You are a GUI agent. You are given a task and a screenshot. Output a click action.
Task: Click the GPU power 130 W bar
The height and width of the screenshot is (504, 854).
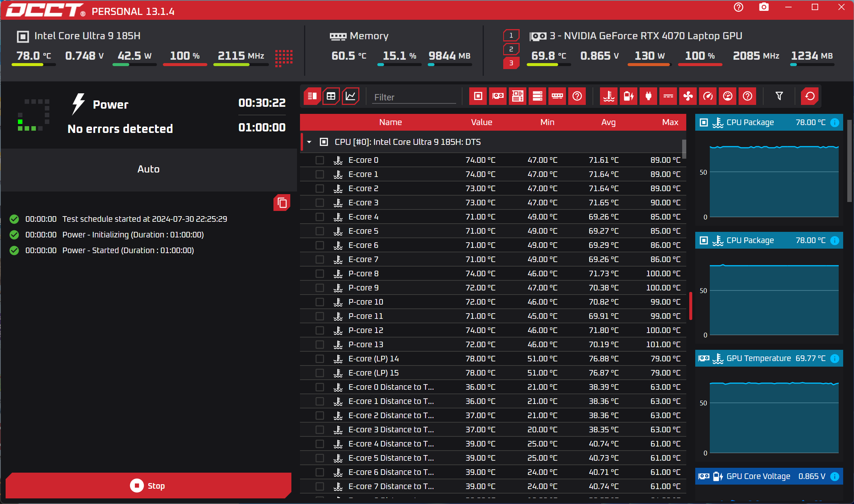(650, 65)
